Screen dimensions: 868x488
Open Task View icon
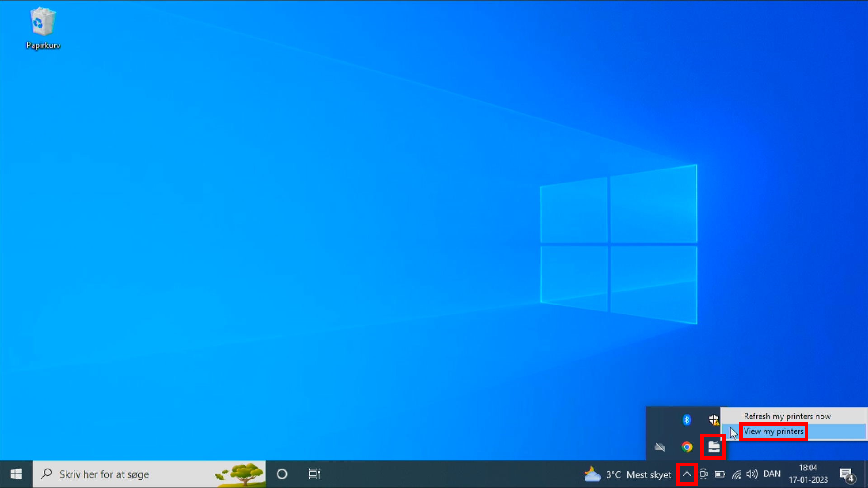pyautogui.click(x=314, y=474)
